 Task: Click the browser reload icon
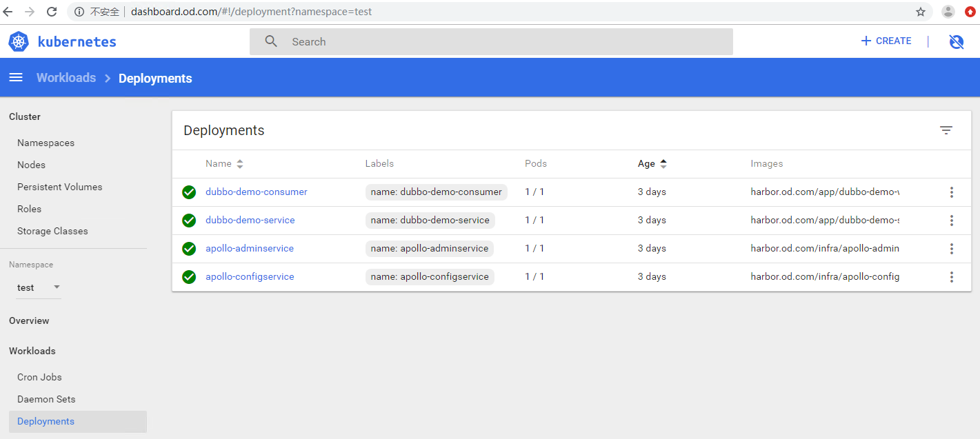tap(52, 12)
